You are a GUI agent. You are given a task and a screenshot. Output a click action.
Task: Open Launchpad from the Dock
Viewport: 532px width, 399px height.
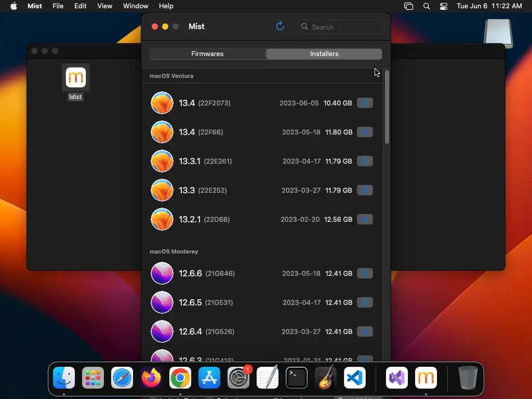click(93, 378)
